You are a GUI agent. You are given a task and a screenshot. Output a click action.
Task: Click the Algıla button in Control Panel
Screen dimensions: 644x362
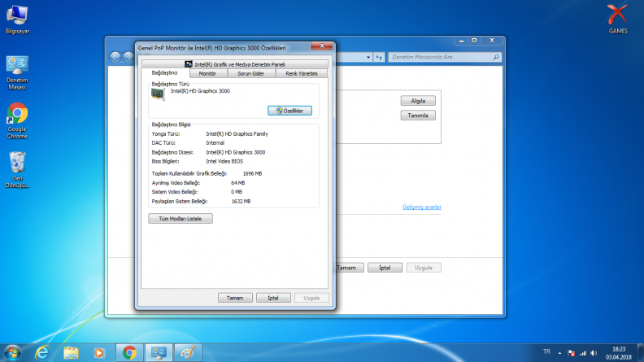(418, 101)
